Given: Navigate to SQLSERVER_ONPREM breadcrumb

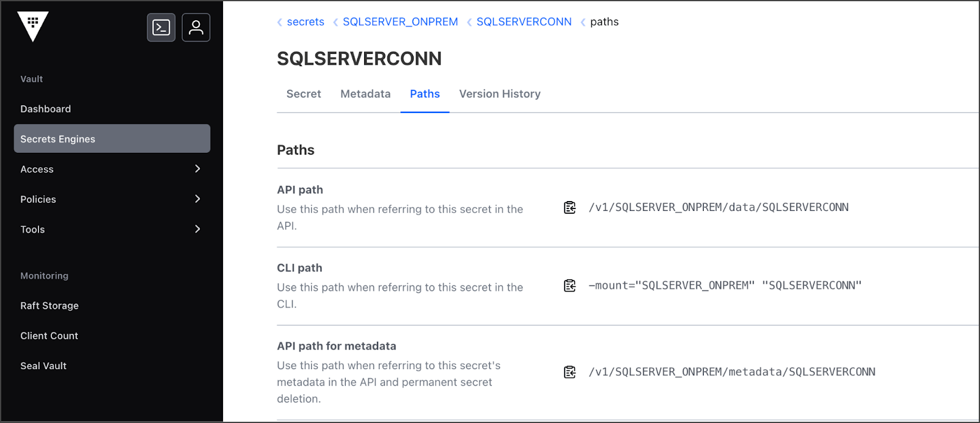Looking at the screenshot, I should pyautogui.click(x=400, y=22).
